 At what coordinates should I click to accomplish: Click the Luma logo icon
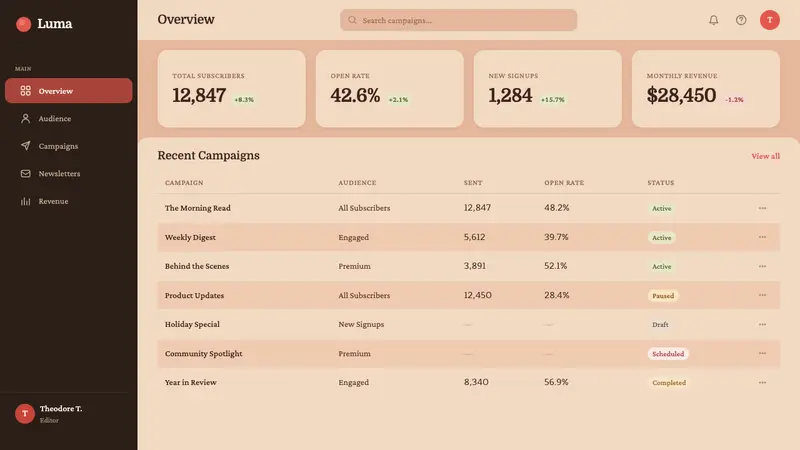coord(23,24)
